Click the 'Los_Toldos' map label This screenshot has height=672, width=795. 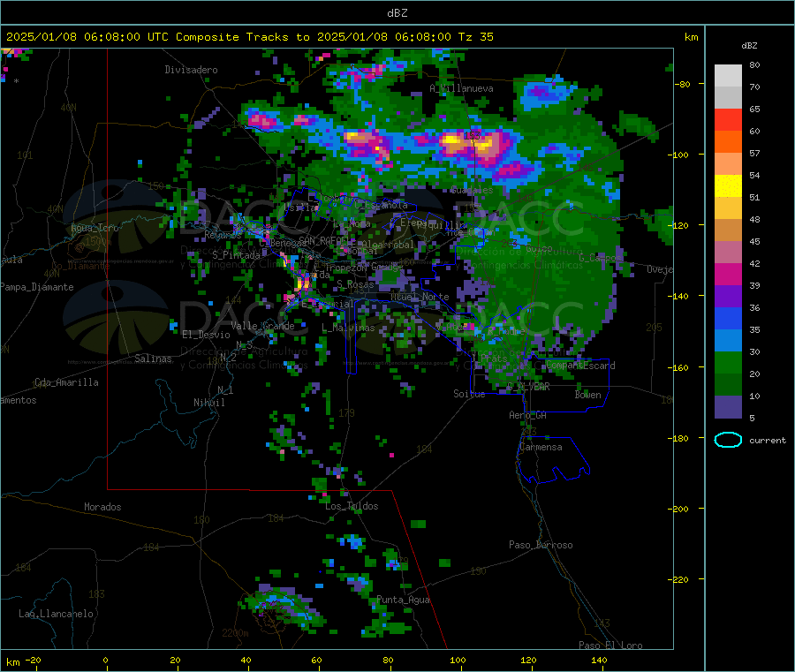point(352,506)
